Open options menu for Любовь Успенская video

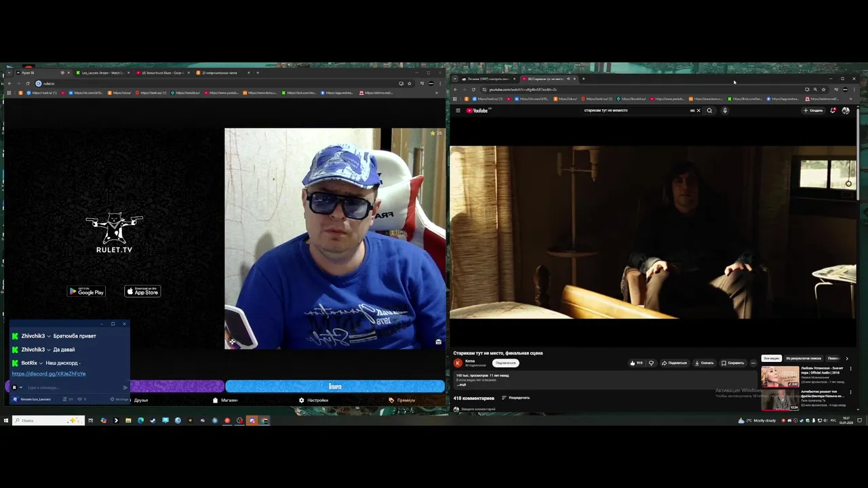tap(850, 369)
